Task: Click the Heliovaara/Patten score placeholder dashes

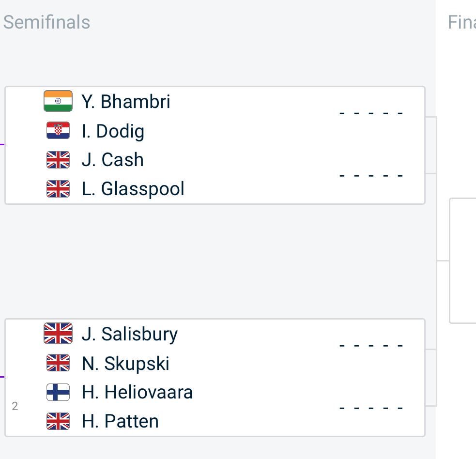Action: (x=371, y=408)
